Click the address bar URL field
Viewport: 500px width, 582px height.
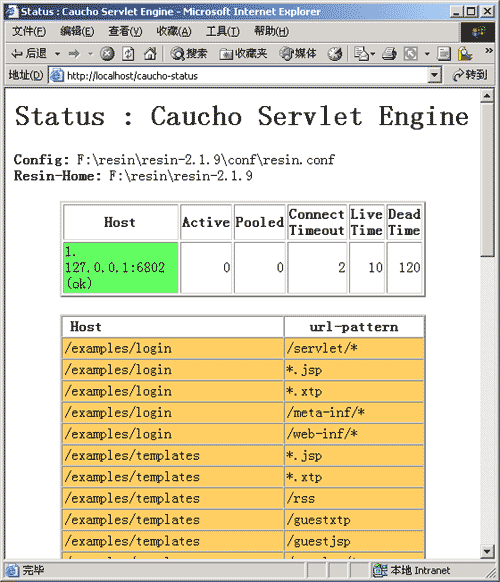click(x=245, y=76)
